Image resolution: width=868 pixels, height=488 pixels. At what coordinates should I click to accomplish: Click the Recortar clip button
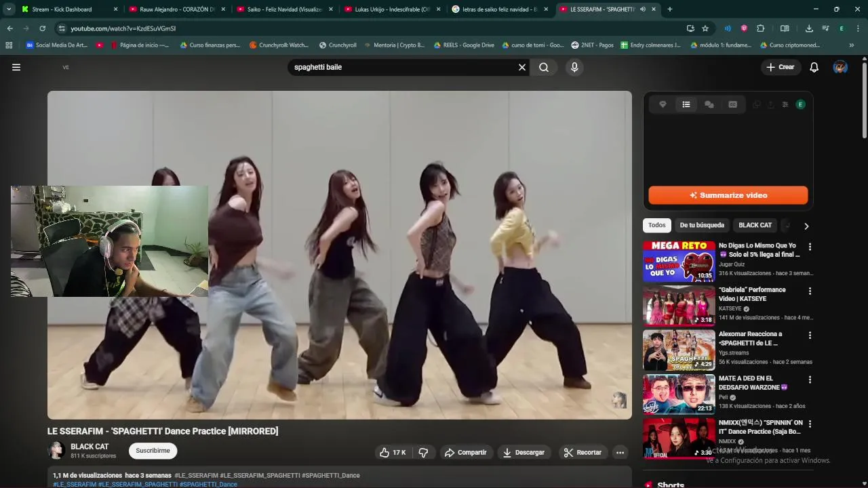point(583,452)
